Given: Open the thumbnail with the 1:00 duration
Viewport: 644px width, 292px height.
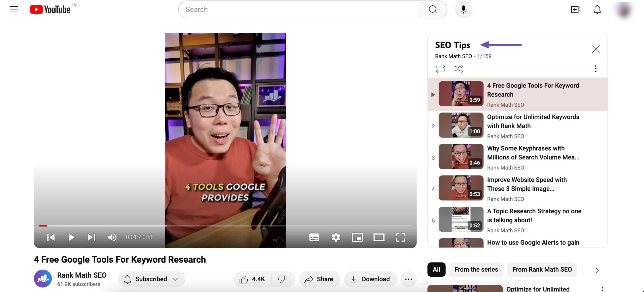Looking at the screenshot, I should (x=461, y=125).
